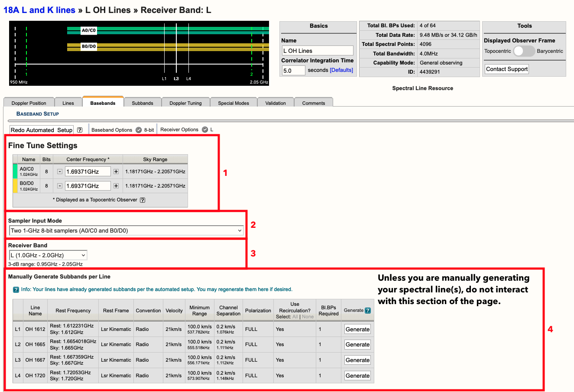Click the A0/C0 green baseband bar in spectrum

tap(168, 30)
